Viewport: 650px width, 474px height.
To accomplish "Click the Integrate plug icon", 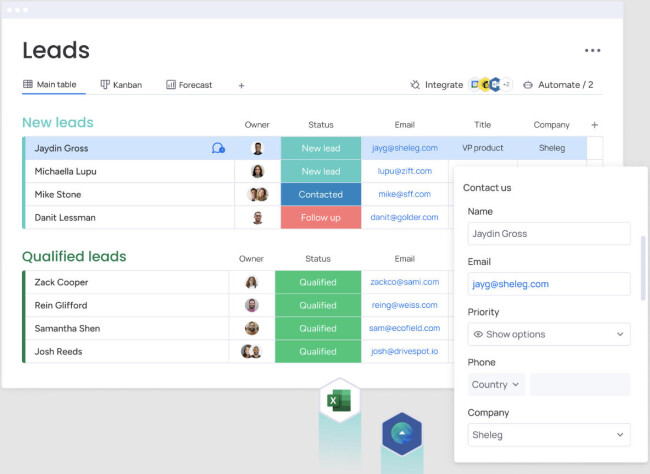I will pyautogui.click(x=415, y=85).
